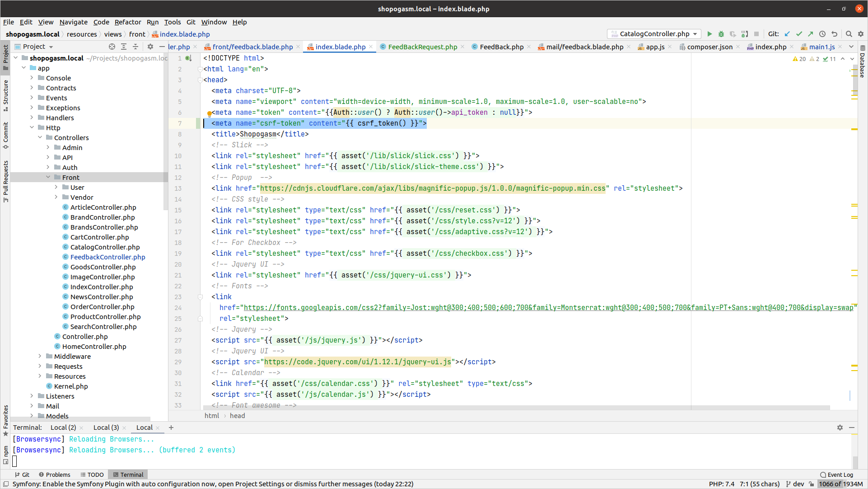Toggle tool window bars at status bar corner
This screenshot has width=868, height=489.
(6, 484)
